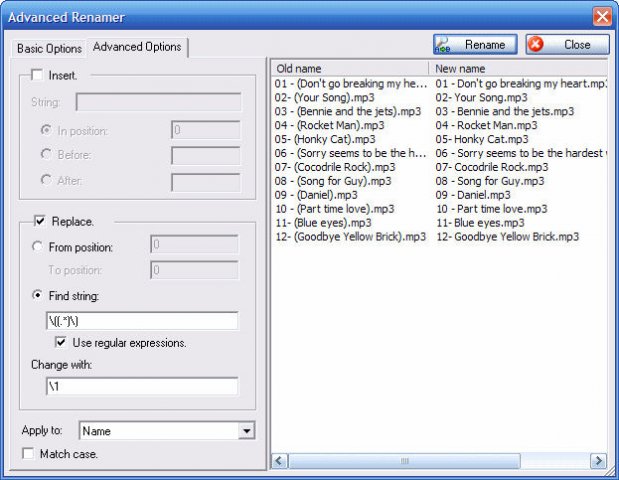
Task: Select row 05- (Honky Cat).mp3
Action: click(325, 139)
